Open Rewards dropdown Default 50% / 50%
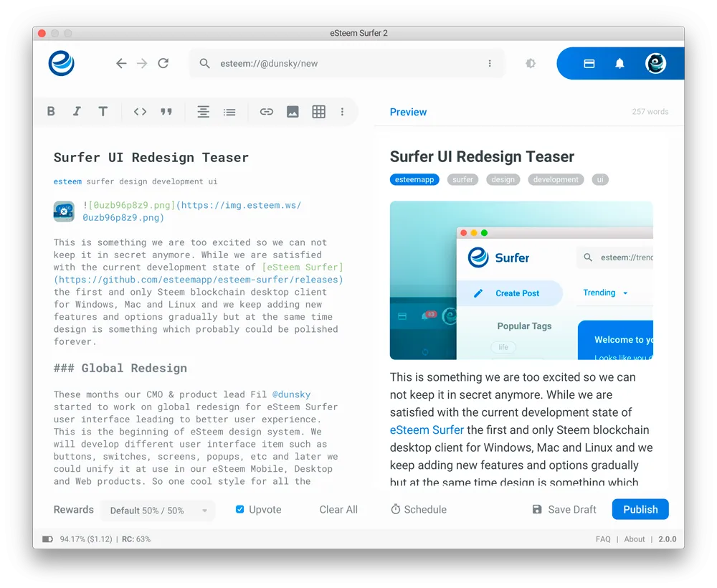717x588 pixels. coord(158,511)
